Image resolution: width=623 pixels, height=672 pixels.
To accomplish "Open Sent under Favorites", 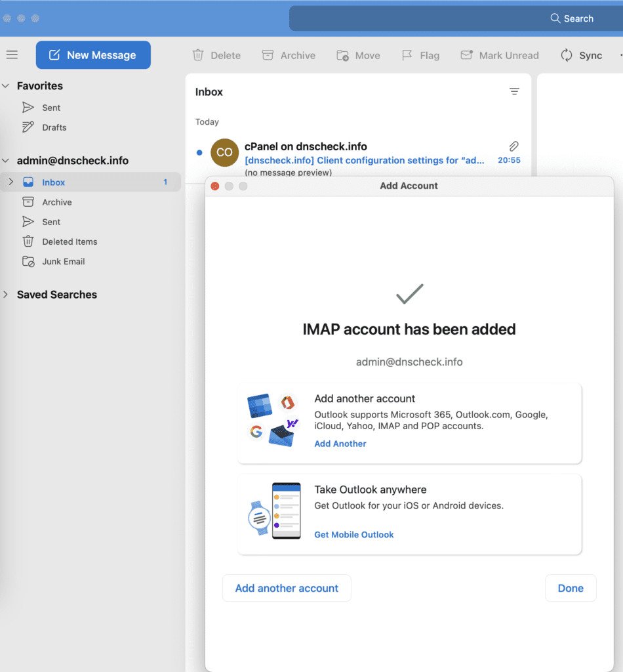I will 51,108.
